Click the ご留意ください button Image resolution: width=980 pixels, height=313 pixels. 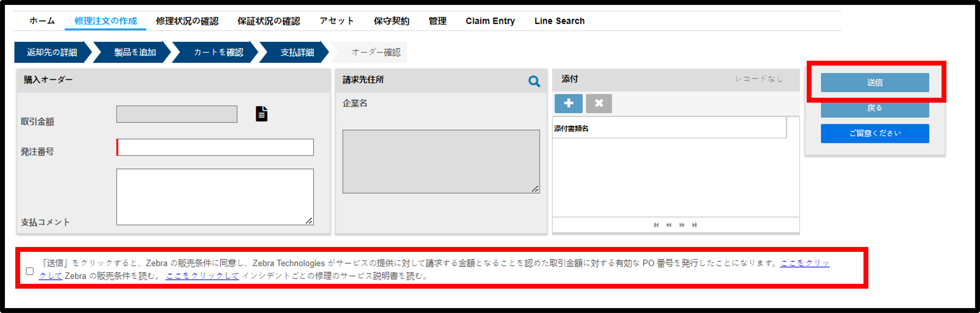tap(875, 133)
